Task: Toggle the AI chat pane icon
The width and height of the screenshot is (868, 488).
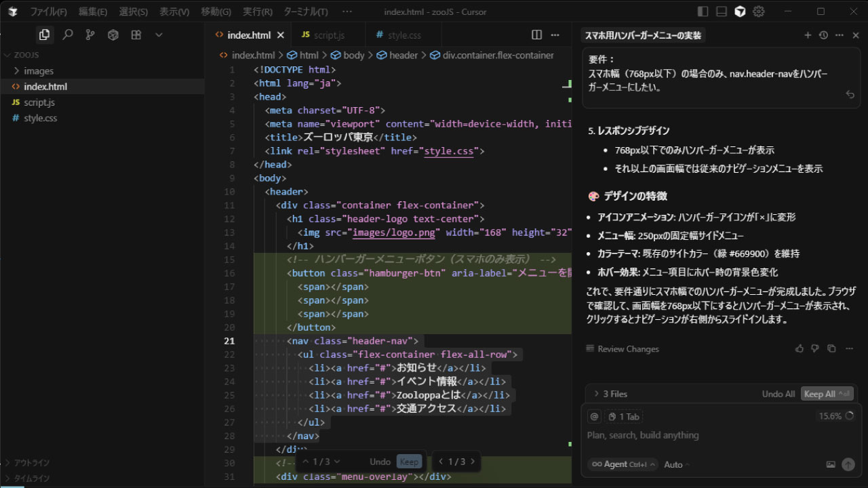Action: point(740,12)
